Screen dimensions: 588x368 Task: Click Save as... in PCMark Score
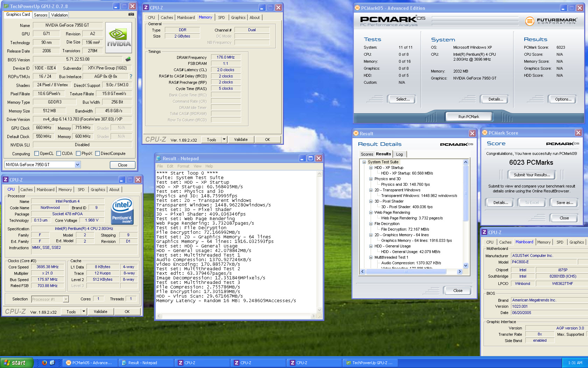[565, 203]
